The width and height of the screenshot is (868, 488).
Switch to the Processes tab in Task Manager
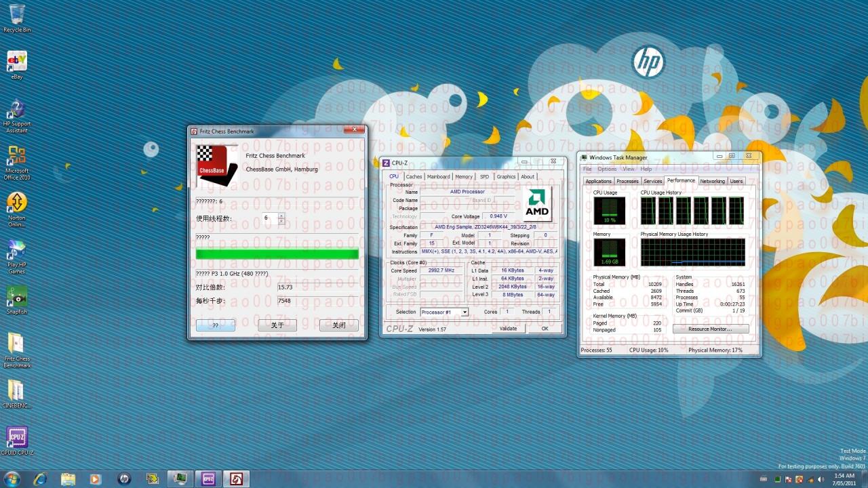click(627, 181)
